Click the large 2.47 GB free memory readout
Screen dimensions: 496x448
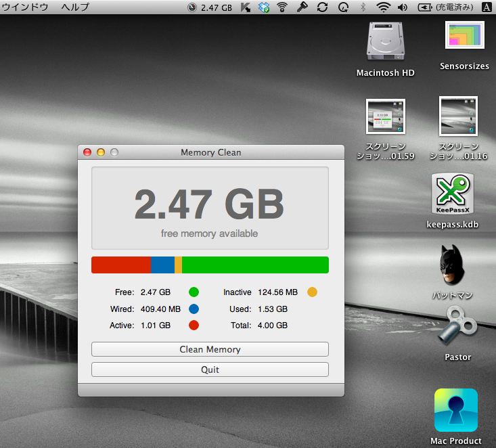209,204
